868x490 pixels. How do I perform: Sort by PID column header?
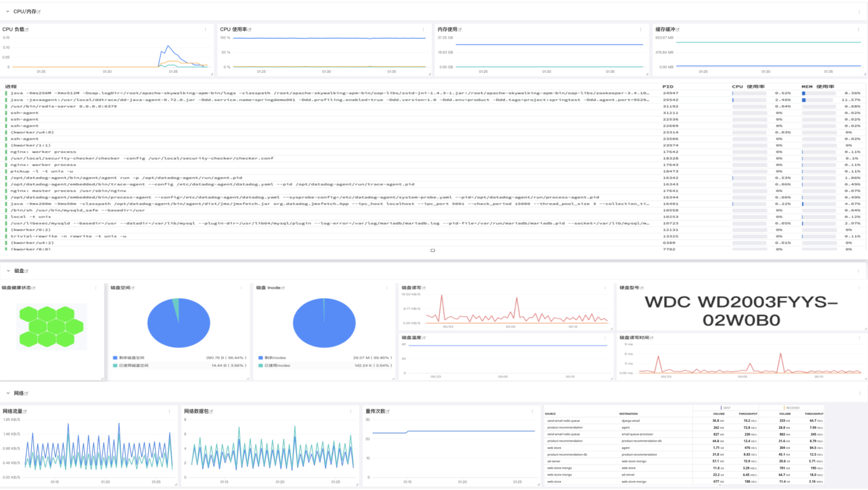668,86
